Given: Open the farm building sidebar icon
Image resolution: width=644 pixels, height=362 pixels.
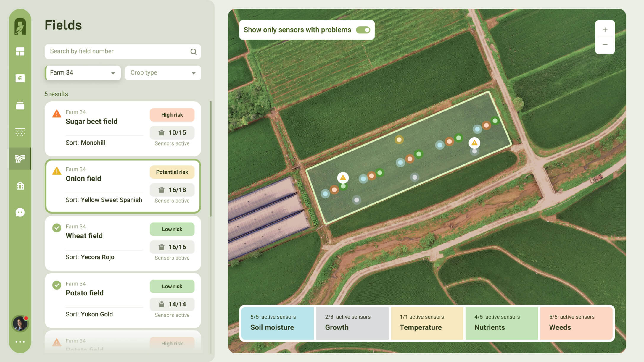Looking at the screenshot, I should click(20, 186).
